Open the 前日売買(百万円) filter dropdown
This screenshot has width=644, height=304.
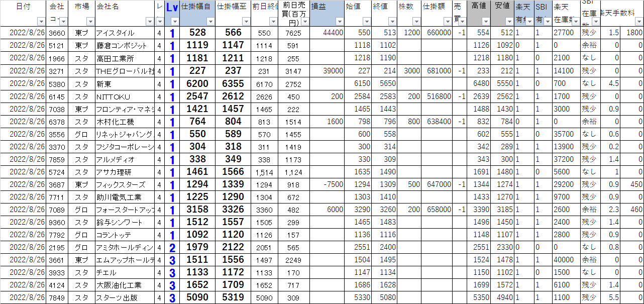click(305, 22)
